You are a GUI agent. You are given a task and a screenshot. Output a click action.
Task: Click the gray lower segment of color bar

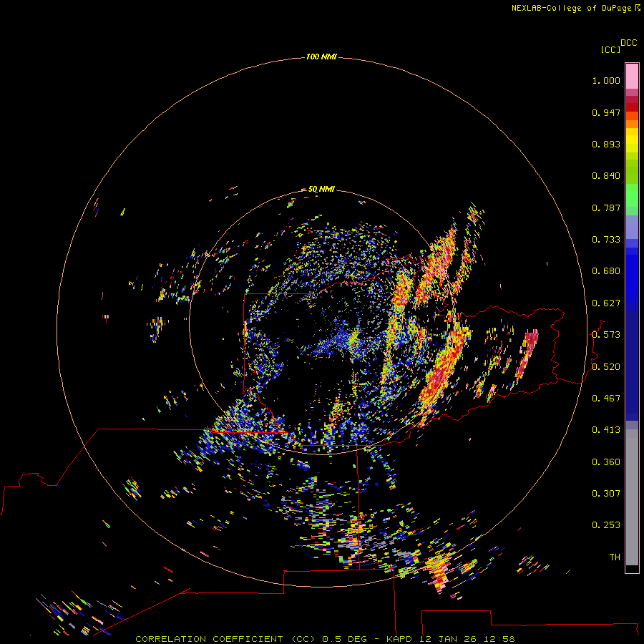tap(632, 497)
